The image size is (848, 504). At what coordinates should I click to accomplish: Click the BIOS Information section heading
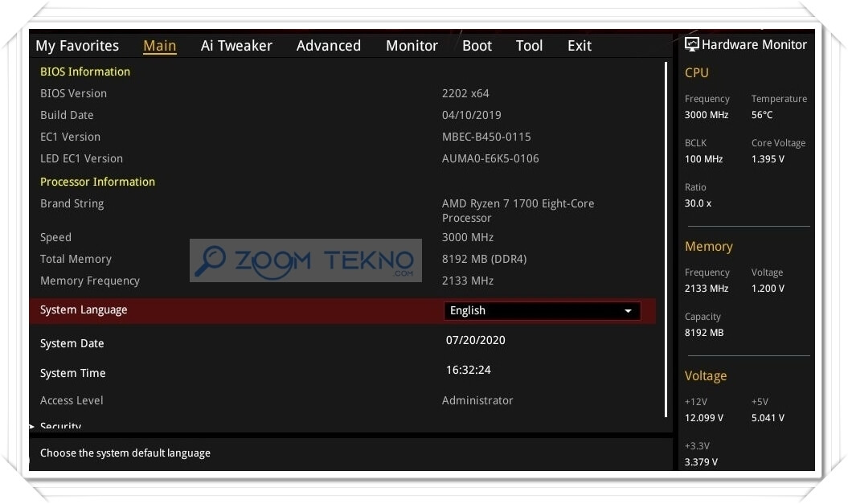click(x=85, y=72)
